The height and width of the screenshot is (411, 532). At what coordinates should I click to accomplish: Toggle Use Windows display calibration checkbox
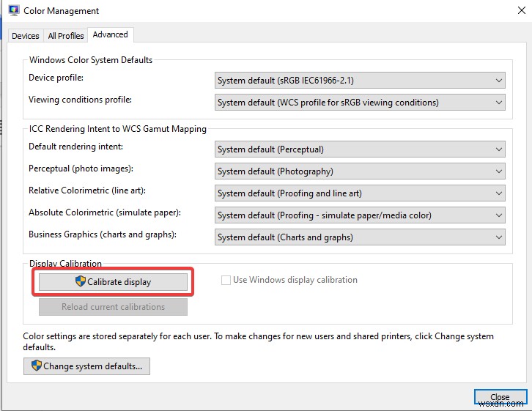point(226,280)
